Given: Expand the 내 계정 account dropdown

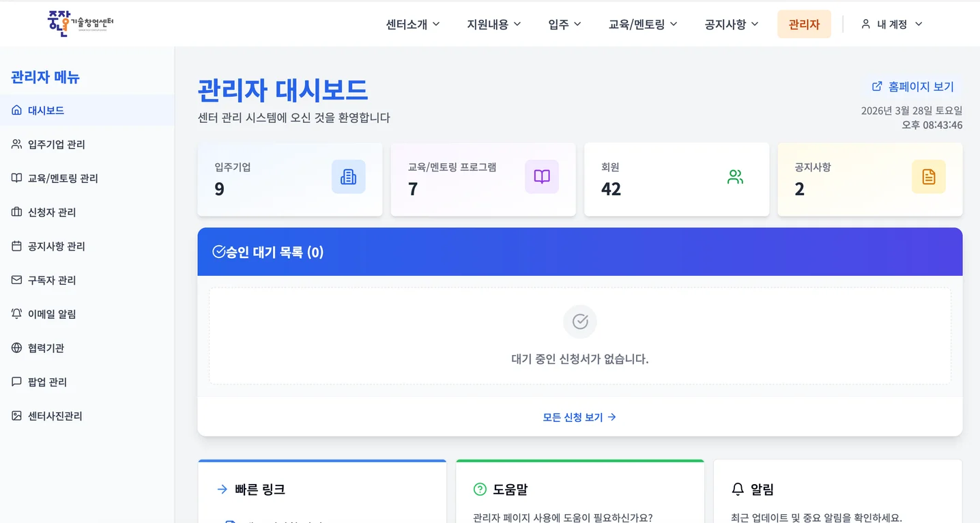Looking at the screenshot, I should coord(891,23).
